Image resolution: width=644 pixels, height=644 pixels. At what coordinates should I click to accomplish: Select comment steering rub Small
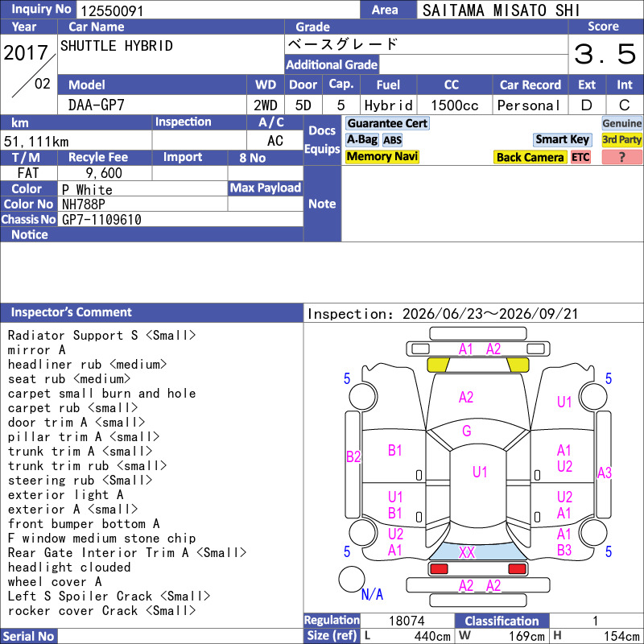coord(80,480)
